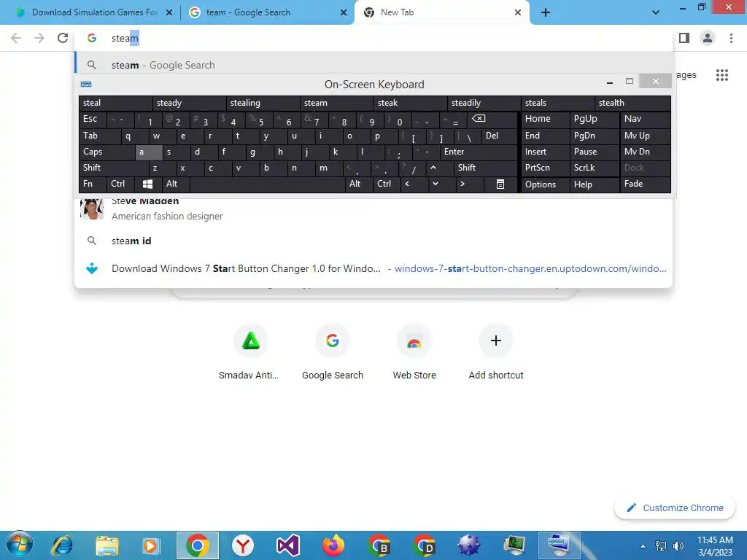Click the Help key on keyboard
The width and height of the screenshot is (747, 560).
click(x=594, y=184)
